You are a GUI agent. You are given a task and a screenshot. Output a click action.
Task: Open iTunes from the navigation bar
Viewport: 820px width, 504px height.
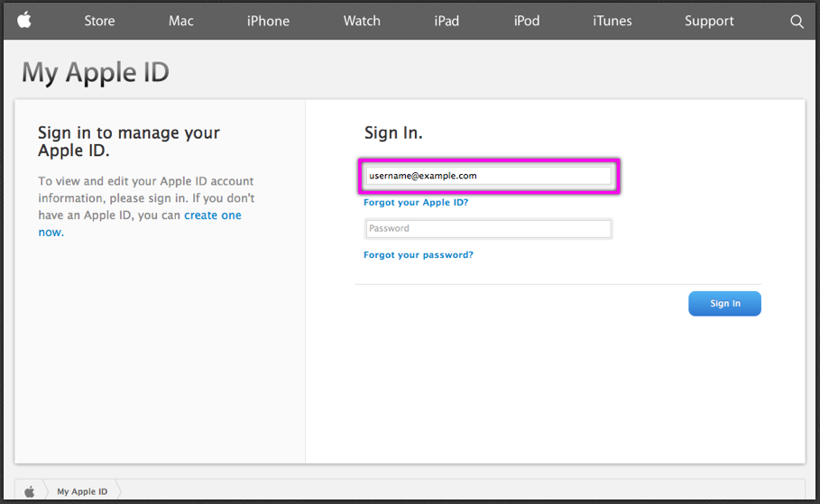pos(613,21)
